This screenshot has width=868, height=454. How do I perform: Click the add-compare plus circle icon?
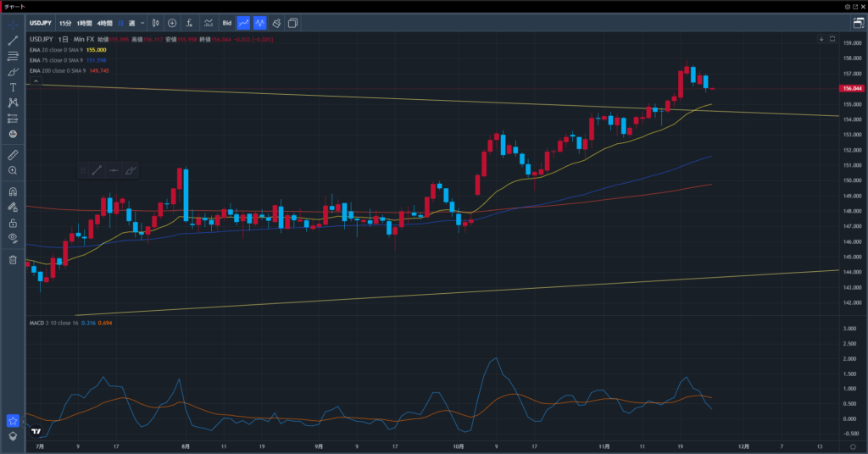pyautogui.click(x=172, y=23)
